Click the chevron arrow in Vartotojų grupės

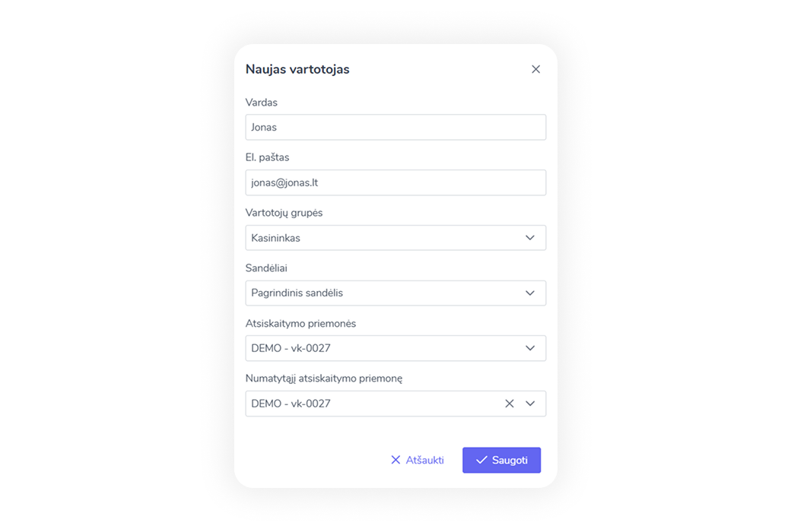[530, 238]
